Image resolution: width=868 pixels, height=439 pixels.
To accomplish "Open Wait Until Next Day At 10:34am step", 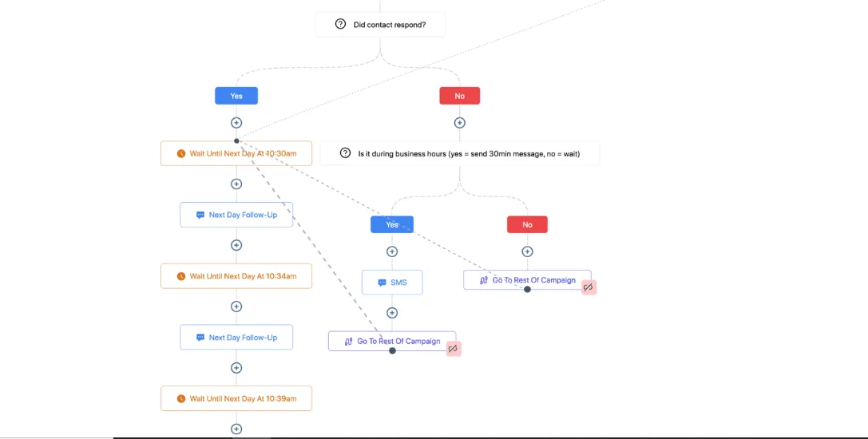I will coord(236,276).
